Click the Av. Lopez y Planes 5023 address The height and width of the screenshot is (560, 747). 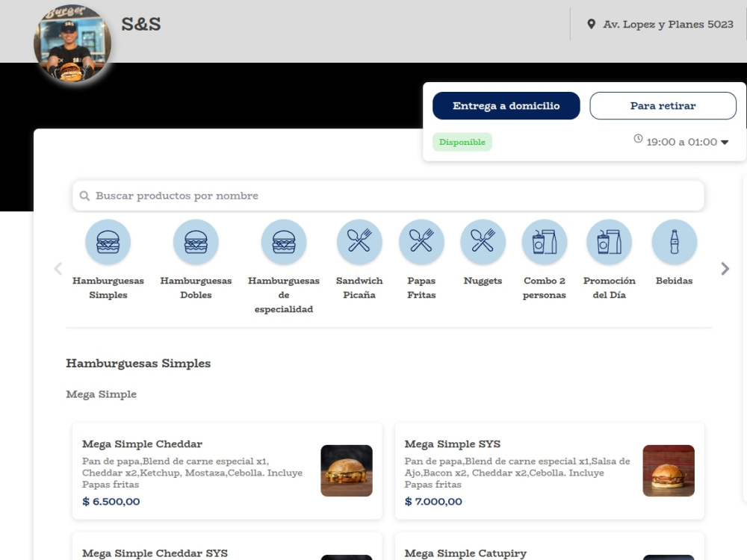(668, 25)
